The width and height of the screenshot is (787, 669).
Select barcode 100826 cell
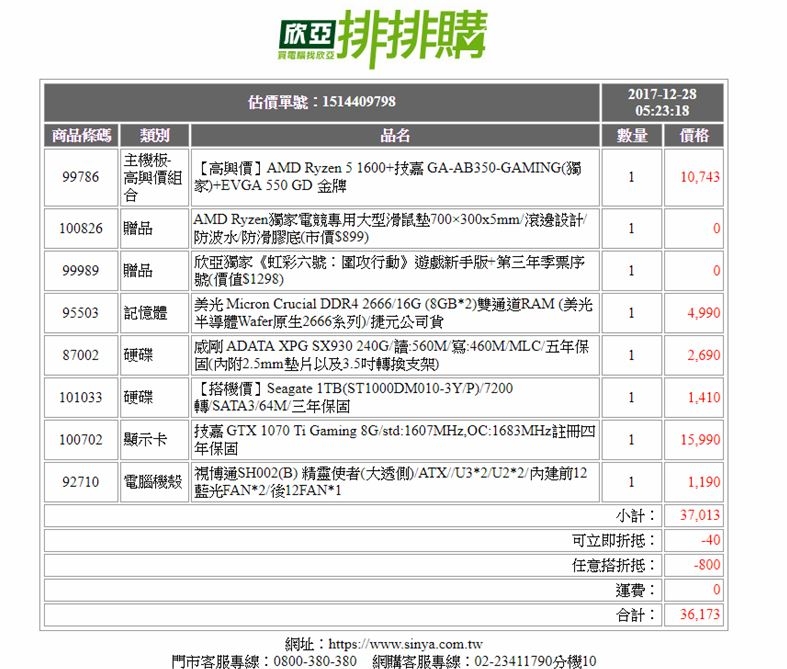click(81, 228)
